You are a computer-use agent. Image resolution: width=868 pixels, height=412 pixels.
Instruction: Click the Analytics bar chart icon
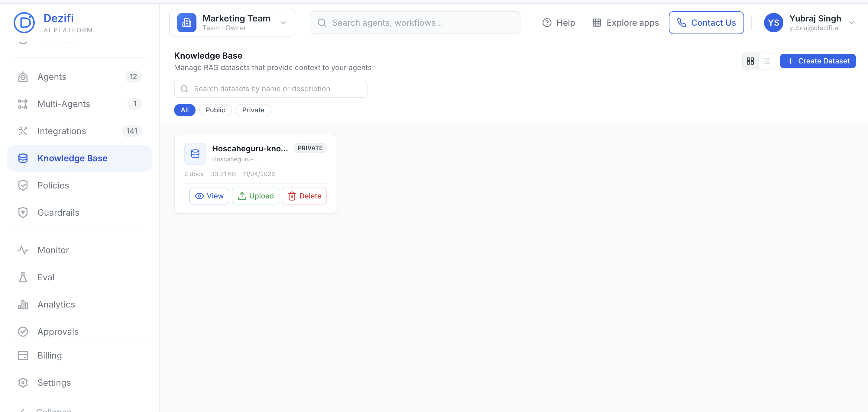[23, 304]
